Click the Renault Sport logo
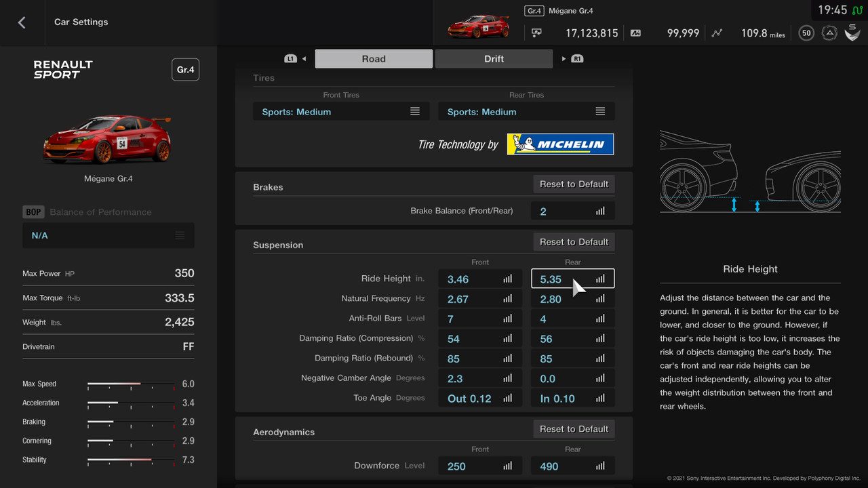 (63, 69)
